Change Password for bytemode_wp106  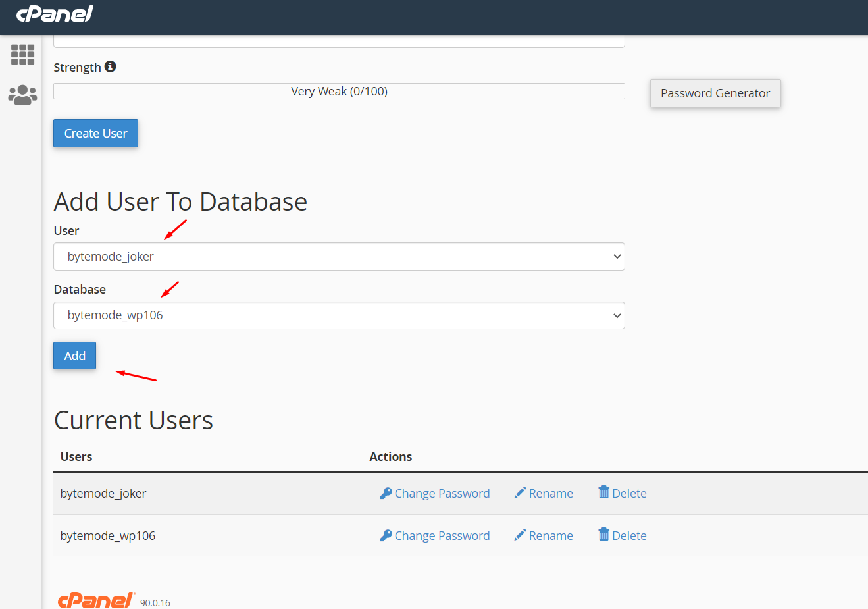pos(442,536)
